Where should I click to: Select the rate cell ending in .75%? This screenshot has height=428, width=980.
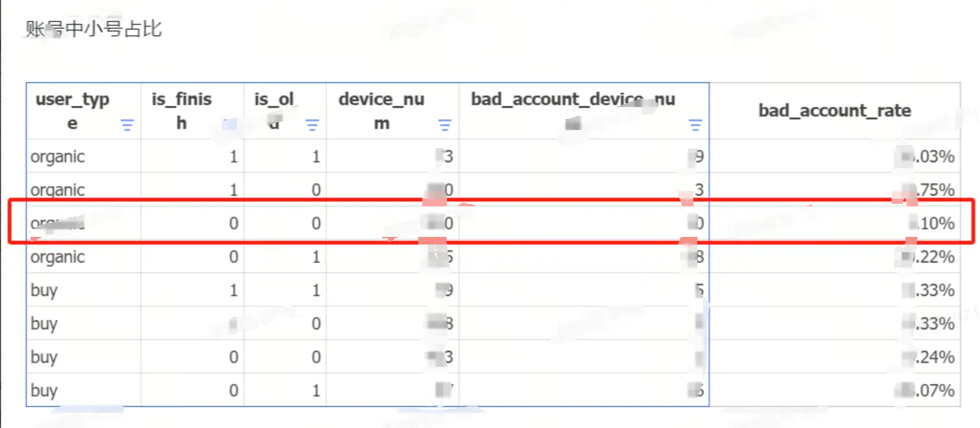[930, 190]
